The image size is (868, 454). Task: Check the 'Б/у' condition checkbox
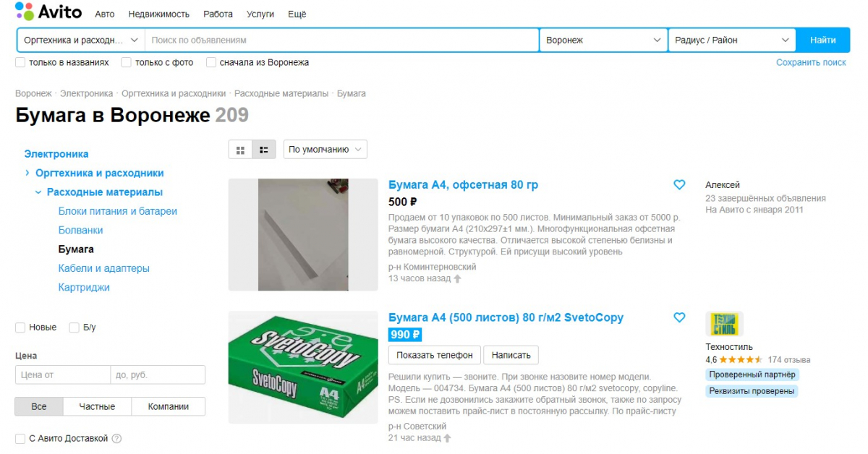point(74,327)
